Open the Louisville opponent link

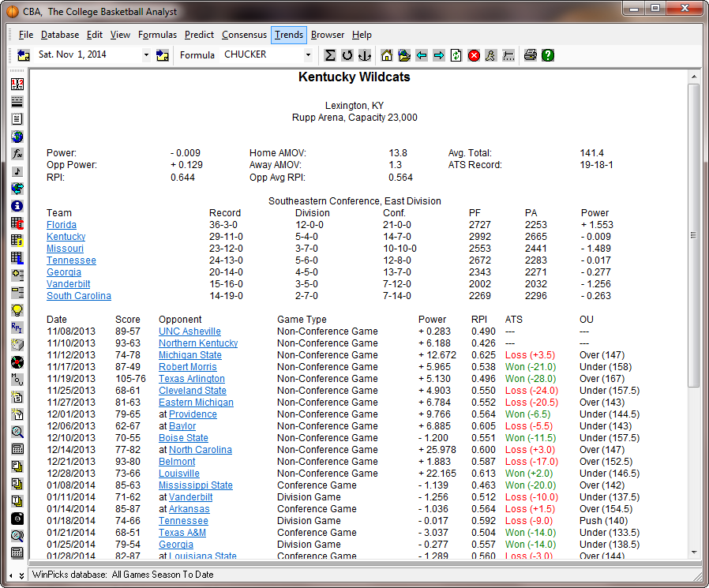(x=179, y=474)
